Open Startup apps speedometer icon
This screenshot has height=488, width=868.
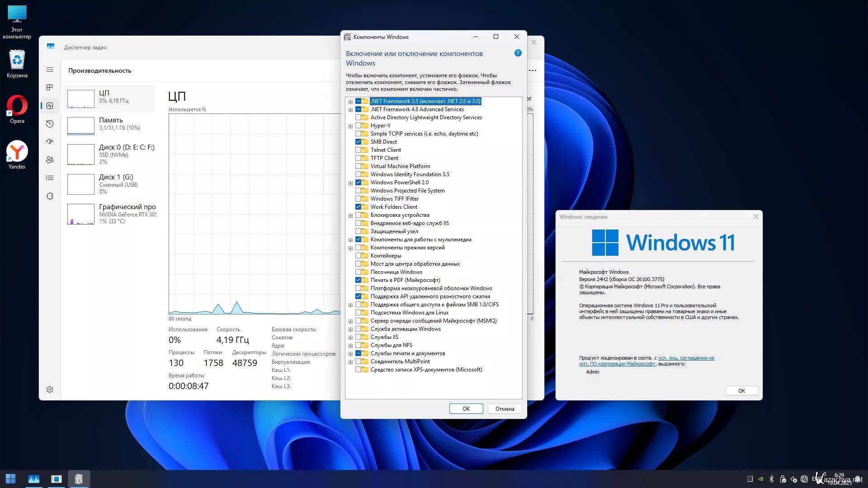pyautogui.click(x=50, y=142)
